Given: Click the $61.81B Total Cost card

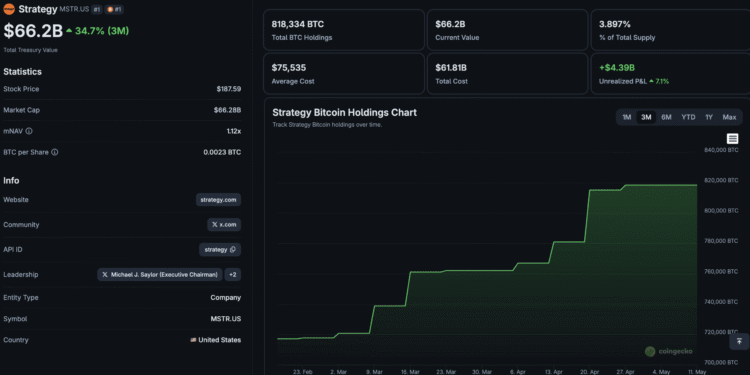Looking at the screenshot, I should click(x=507, y=74).
